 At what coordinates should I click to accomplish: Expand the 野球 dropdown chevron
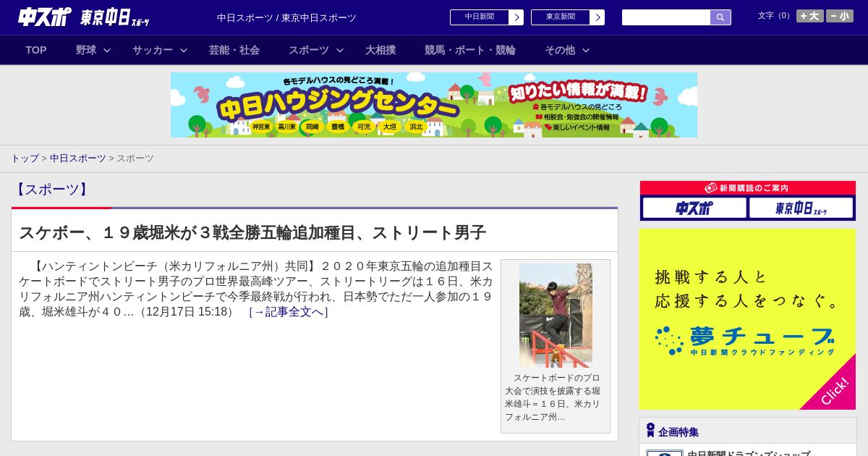click(107, 50)
